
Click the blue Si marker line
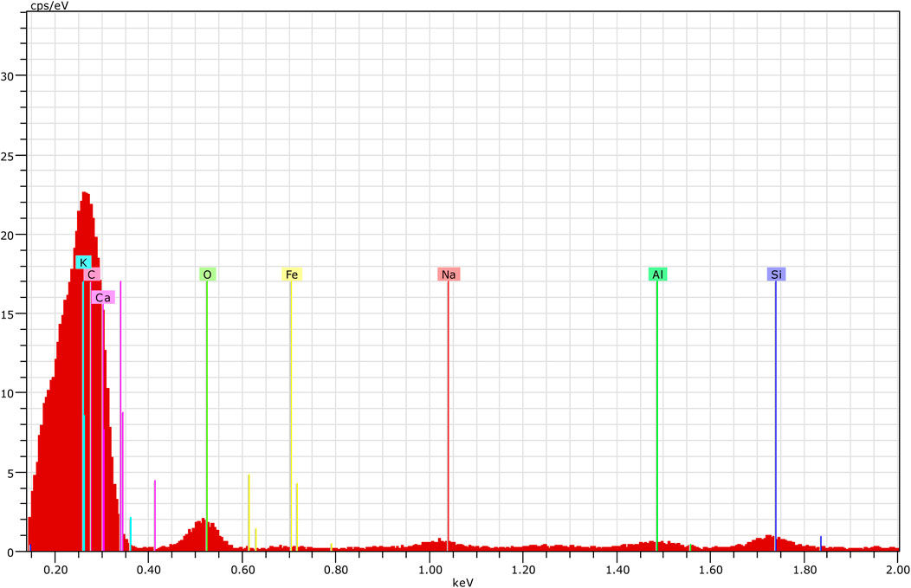776,416
